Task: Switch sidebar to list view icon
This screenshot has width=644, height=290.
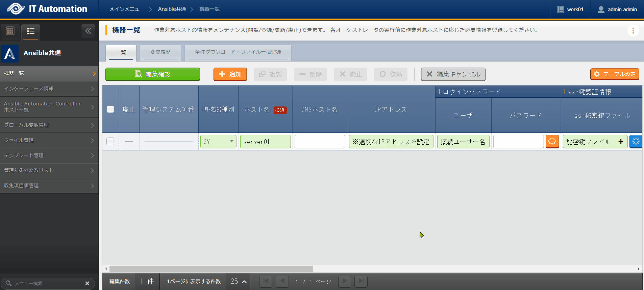Action: pyautogui.click(x=31, y=31)
